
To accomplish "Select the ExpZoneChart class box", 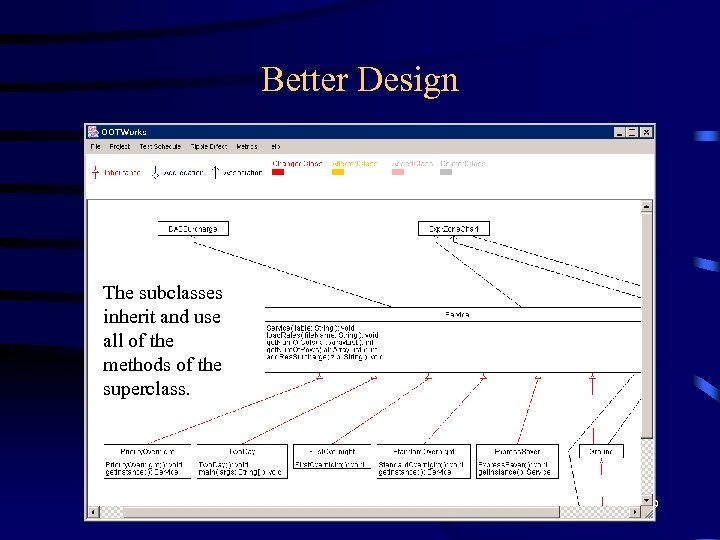I will [454, 229].
